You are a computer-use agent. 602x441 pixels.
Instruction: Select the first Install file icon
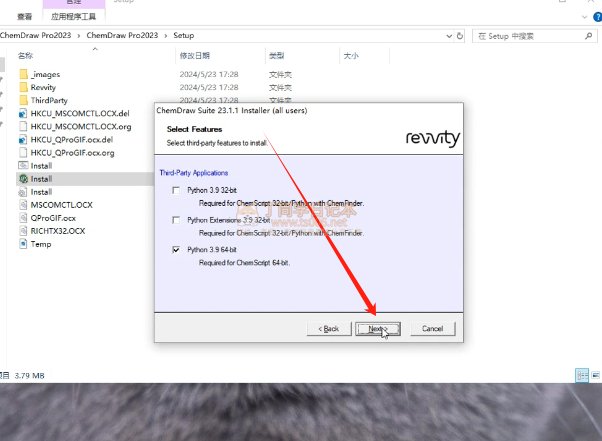pyautogui.click(x=23, y=165)
